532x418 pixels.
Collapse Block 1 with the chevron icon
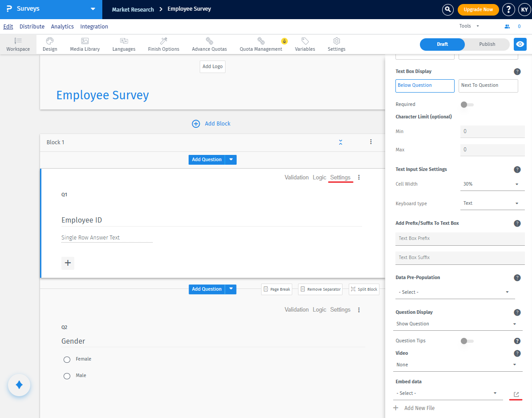click(340, 142)
